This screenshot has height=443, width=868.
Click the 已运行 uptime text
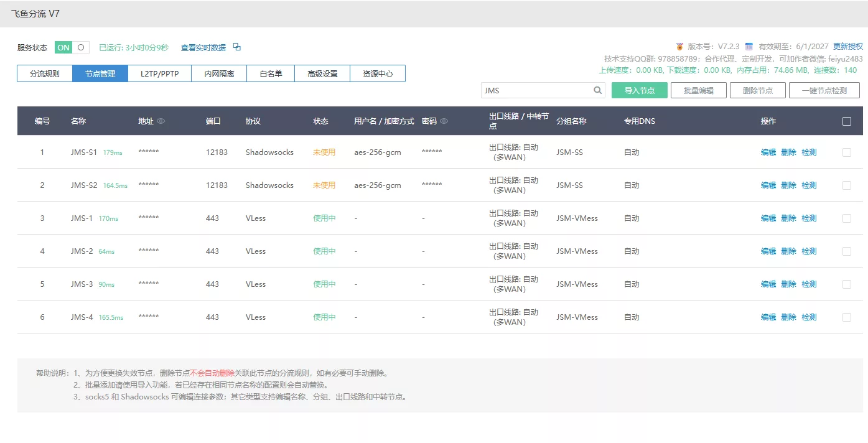click(134, 47)
